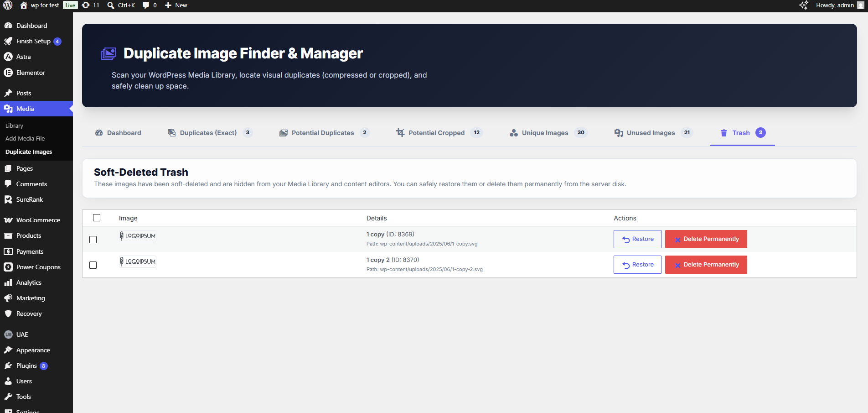Image resolution: width=868 pixels, height=413 pixels.
Task: Click the Users person icon
Action: (x=8, y=381)
